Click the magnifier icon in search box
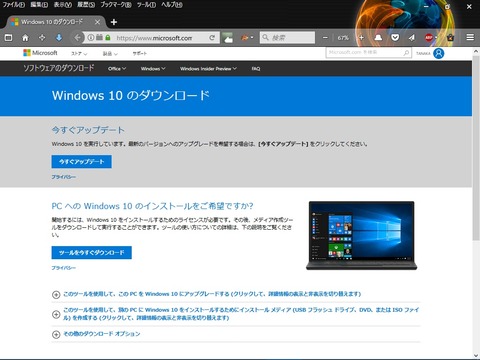Viewport: 480px width, 360px height. click(x=265, y=38)
